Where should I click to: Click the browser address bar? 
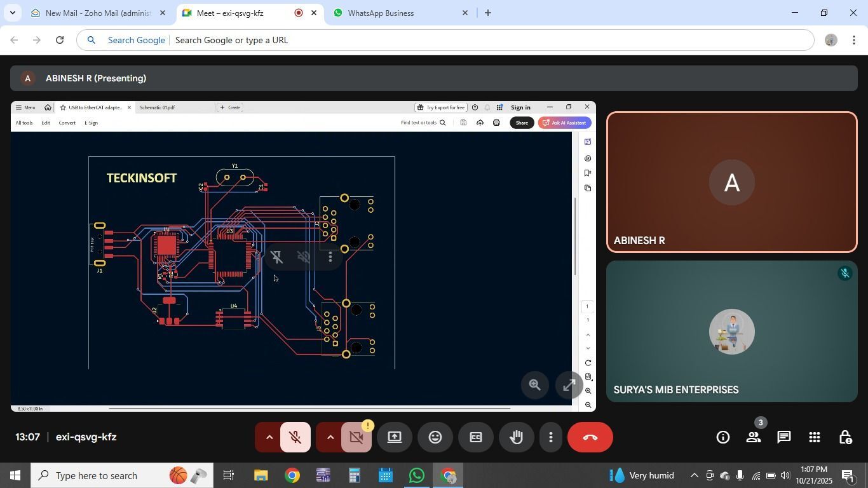click(445, 40)
